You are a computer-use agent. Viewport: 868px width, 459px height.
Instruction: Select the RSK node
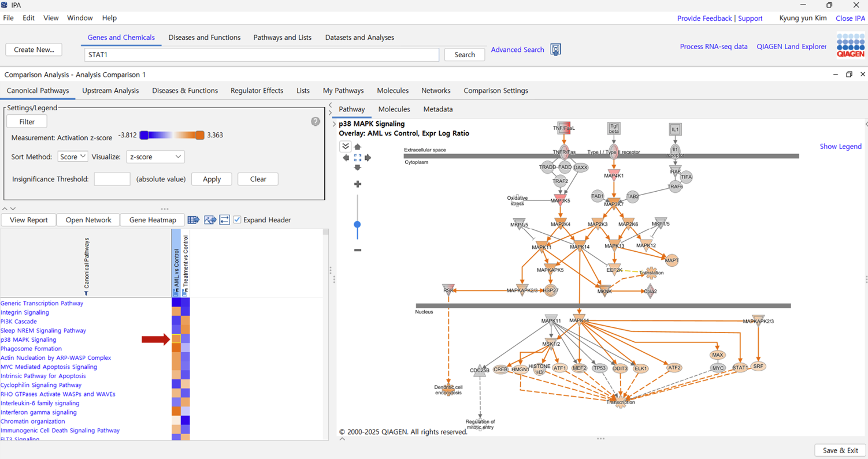448,289
